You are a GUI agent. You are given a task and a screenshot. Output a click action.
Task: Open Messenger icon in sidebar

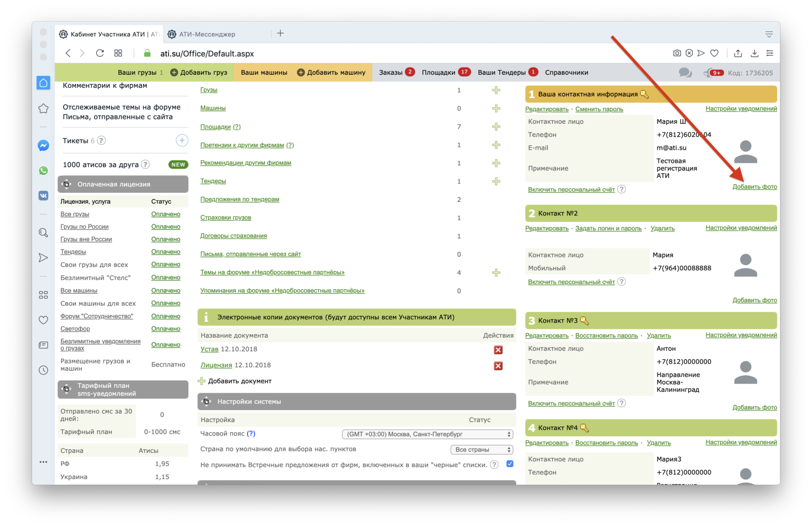43,145
